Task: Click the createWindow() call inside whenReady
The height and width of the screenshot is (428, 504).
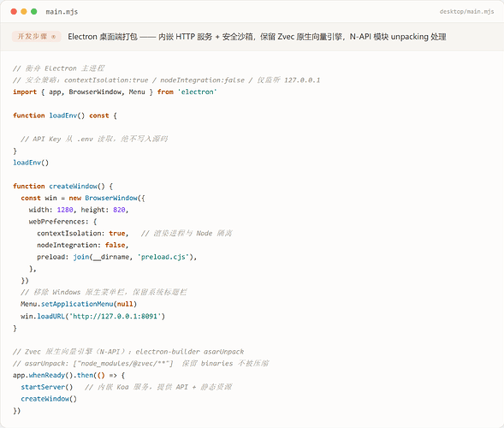Action: pos(49,399)
